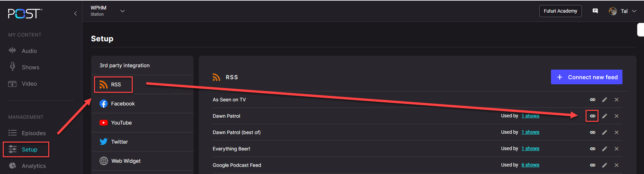Go to Episodes in Management menu

34,133
